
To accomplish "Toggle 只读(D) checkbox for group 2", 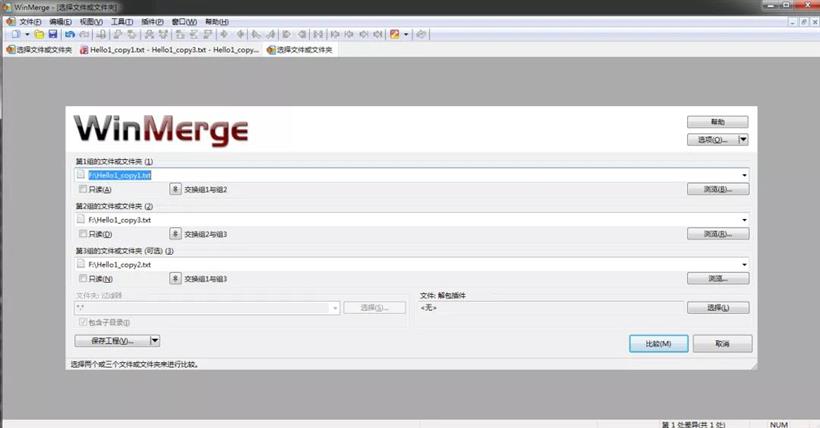I will tap(83, 233).
